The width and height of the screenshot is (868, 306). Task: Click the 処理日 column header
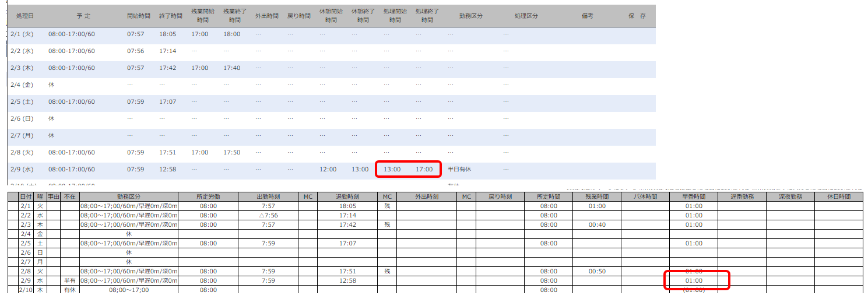(26, 16)
